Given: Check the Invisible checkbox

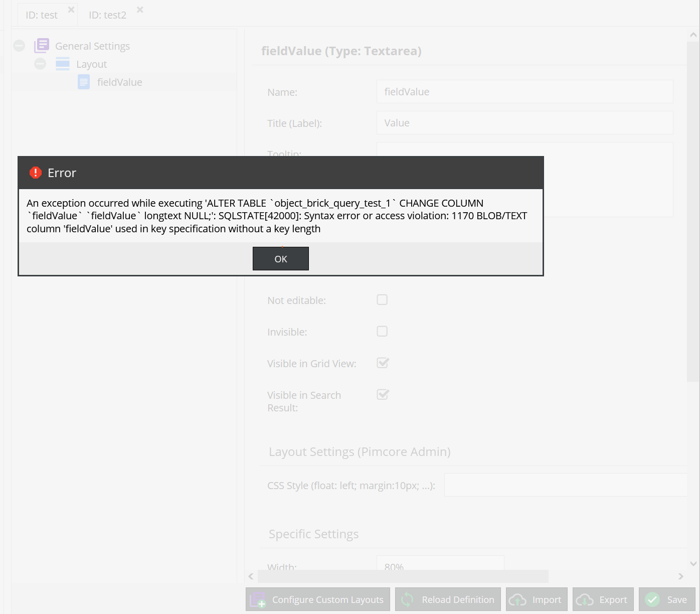Looking at the screenshot, I should (382, 331).
